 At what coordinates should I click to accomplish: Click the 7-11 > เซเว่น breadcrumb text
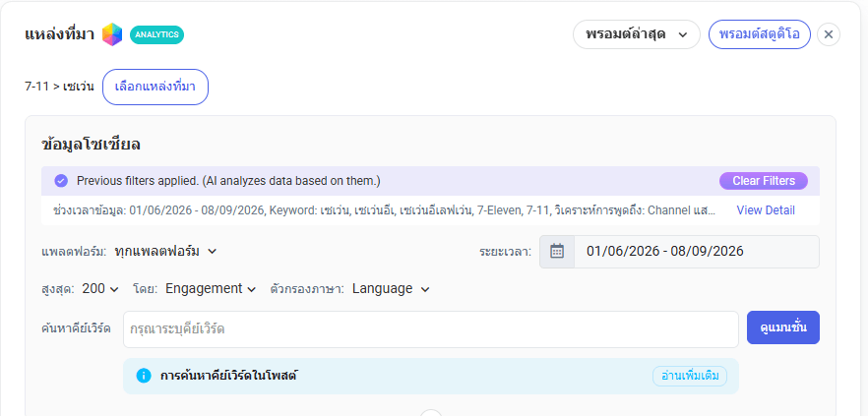coord(59,87)
